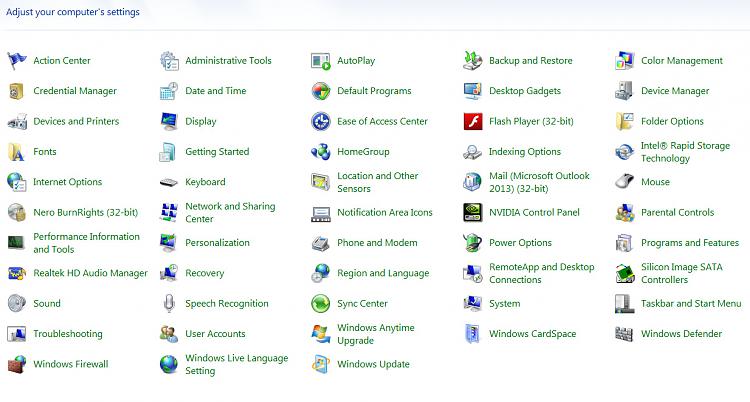Click the Troubleshooting link
750x402 pixels.
coord(67,334)
